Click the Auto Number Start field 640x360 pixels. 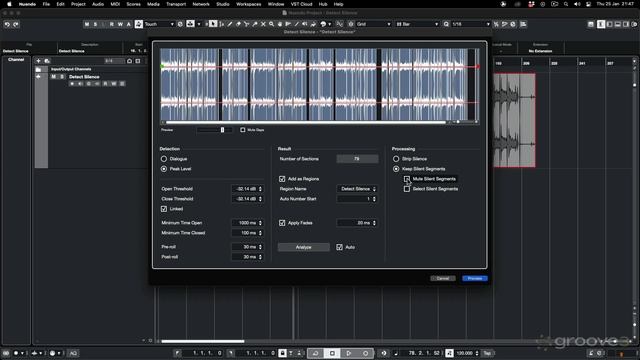(x=357, y=199)
